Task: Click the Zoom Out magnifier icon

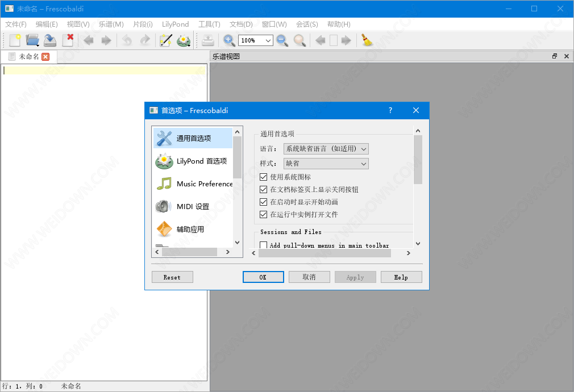Action: [282, 40]
